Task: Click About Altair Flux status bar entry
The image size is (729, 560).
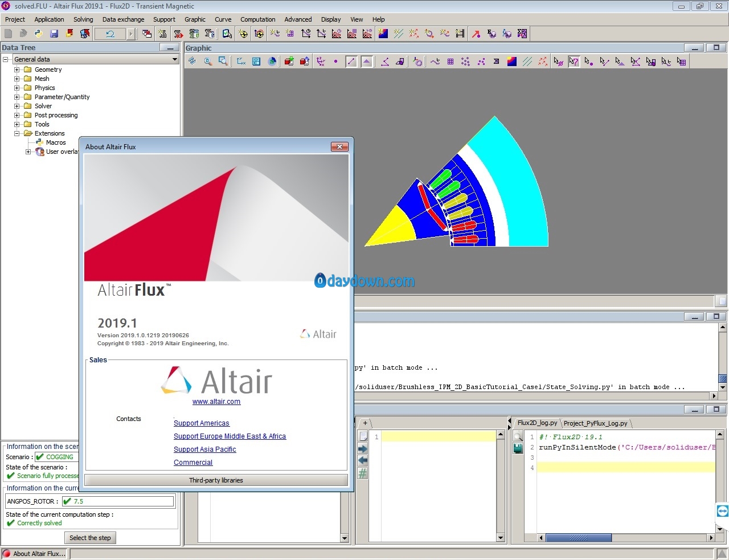Action: point(34,554)
